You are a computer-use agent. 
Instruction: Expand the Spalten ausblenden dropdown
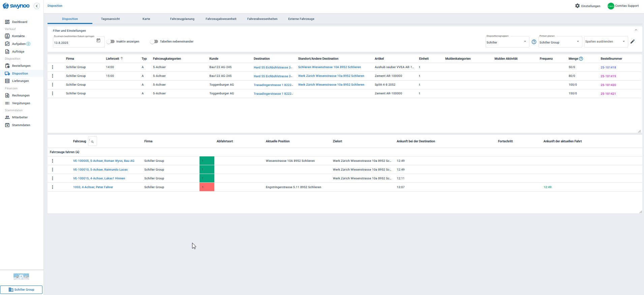(606, 41)
